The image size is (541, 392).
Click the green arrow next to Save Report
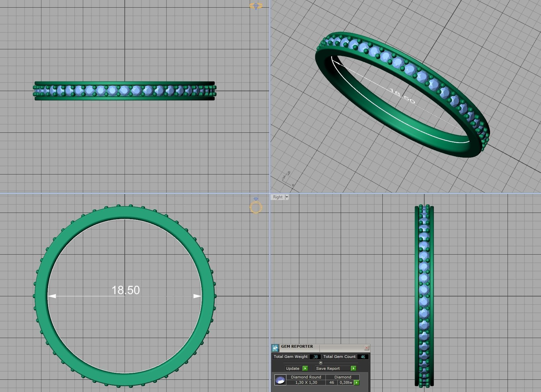click(353, 368)
